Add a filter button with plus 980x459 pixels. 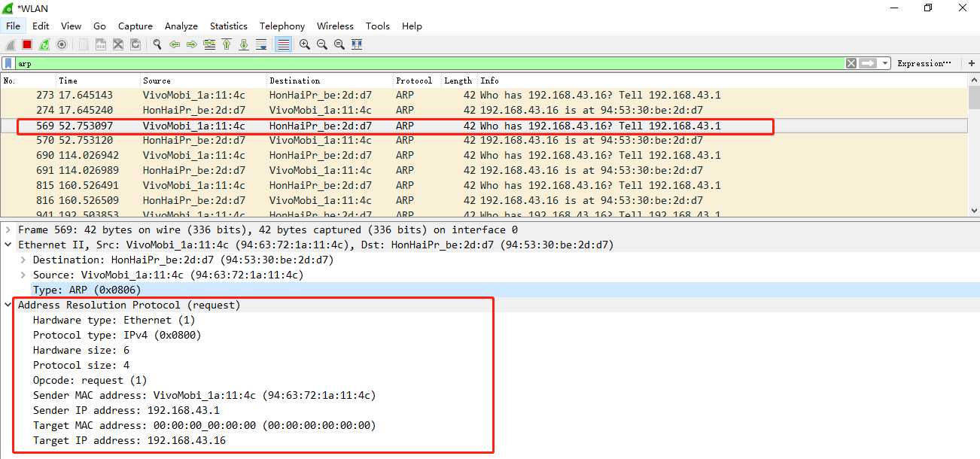pyautogui.click(x=971, y=63)
